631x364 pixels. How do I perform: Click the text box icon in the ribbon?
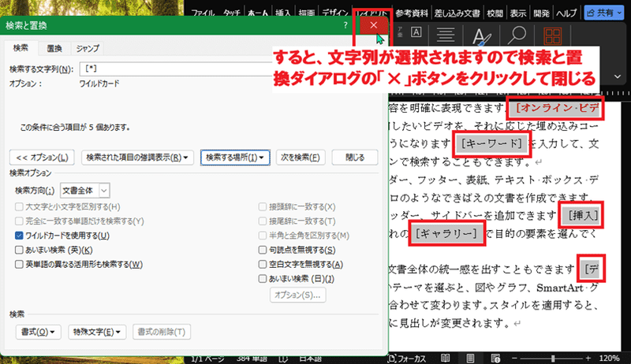pyautogui.click(x=416, y=32)
